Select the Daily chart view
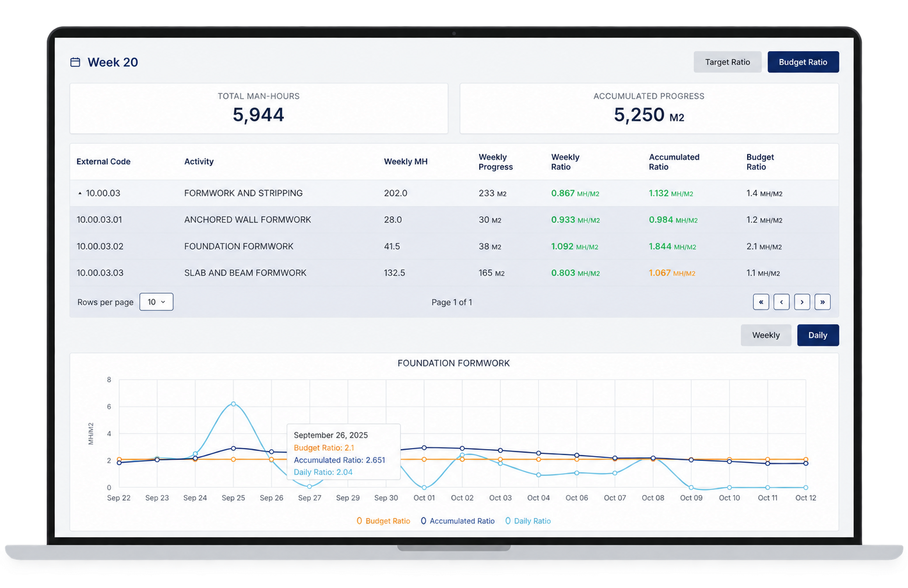Screen dimensions: 908x588 818,335
